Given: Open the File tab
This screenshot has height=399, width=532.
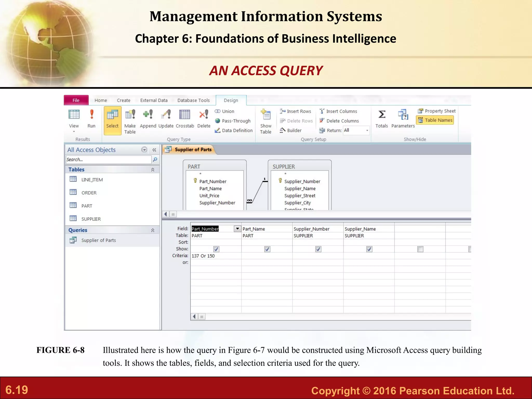Looking at the screenshot, I should [x=76, y=100].
